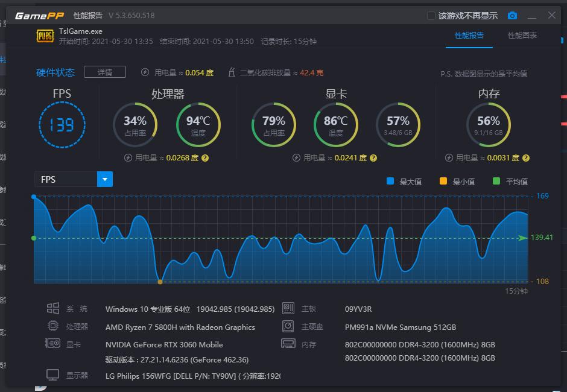Switch to the 性能图表 tab

pos(522,36)
